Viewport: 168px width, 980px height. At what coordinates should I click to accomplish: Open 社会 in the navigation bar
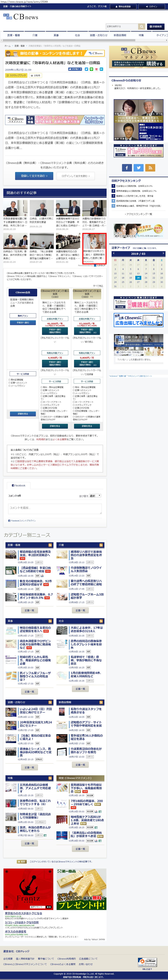(78, 35)
